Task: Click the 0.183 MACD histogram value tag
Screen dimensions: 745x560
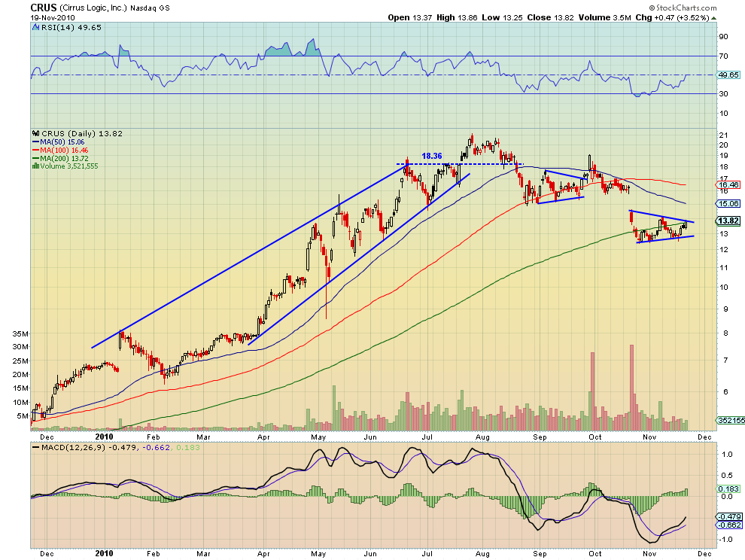Action: (728, 488)
